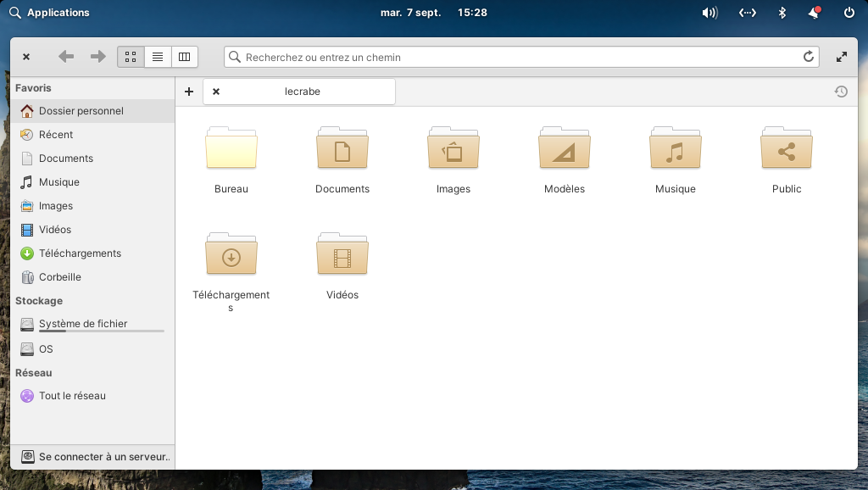The width and height of the screenshot is (868, 490).
Task: Open the notifications bell indicator
Action: [815, 12]
